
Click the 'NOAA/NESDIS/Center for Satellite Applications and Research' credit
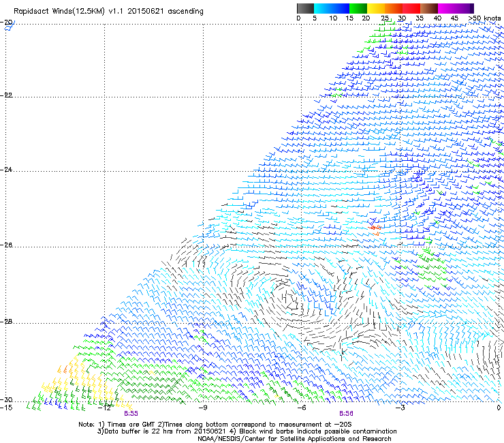[x=294, y=439]
